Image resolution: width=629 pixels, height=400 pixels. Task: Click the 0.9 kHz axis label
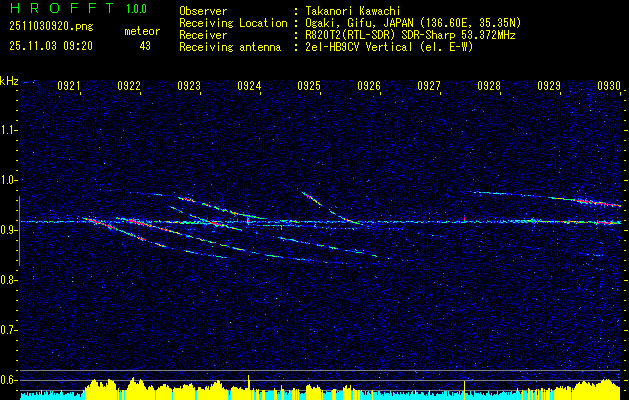(8, 230)
